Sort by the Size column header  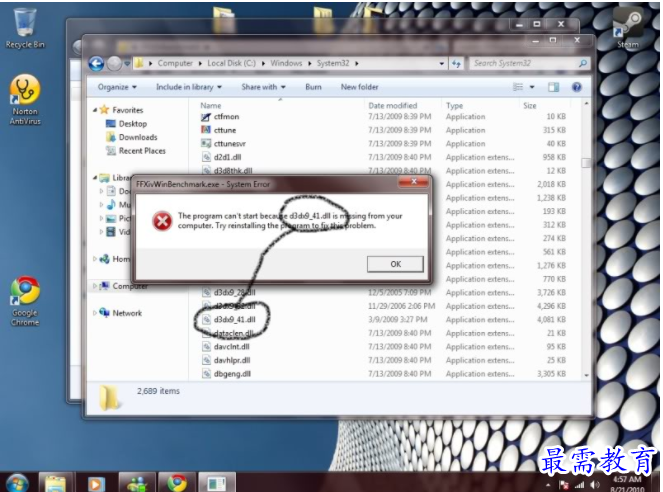coord(529,106)
